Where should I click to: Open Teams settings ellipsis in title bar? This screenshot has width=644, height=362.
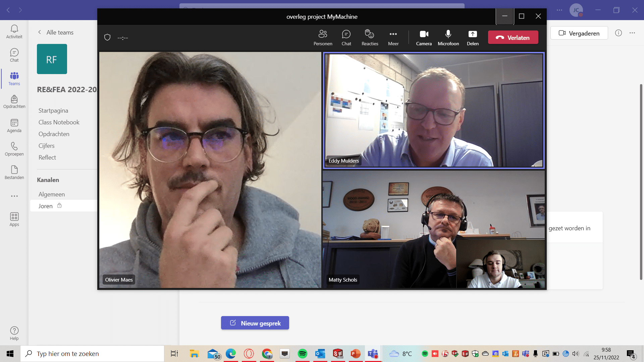pyautogui.click(x=559, y=10)
